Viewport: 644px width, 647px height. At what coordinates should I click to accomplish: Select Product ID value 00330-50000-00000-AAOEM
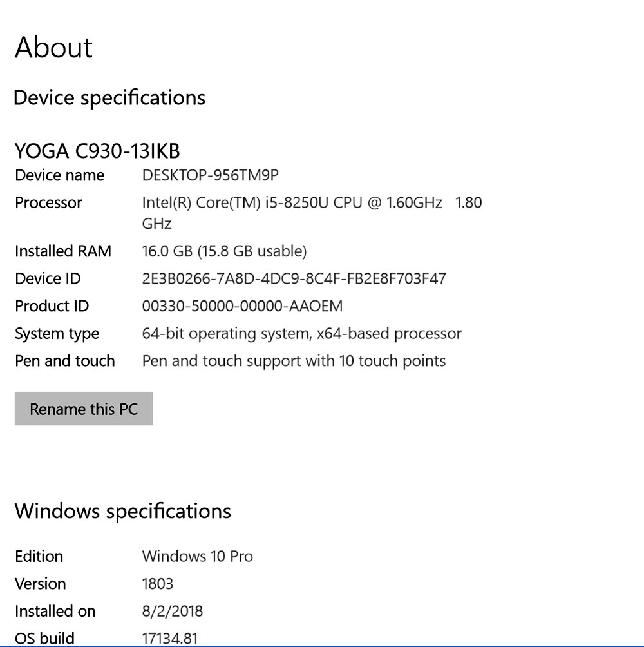242,305
